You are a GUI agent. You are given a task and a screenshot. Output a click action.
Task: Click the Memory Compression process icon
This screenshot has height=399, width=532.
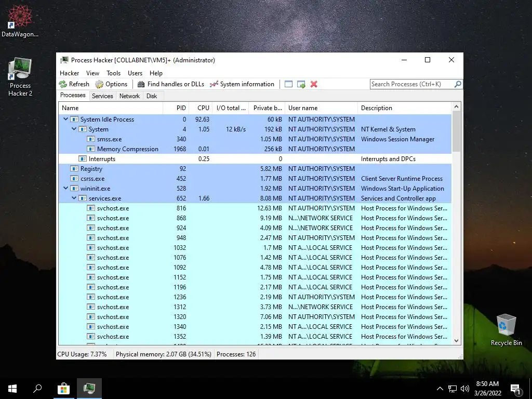[x=90, y=149]
